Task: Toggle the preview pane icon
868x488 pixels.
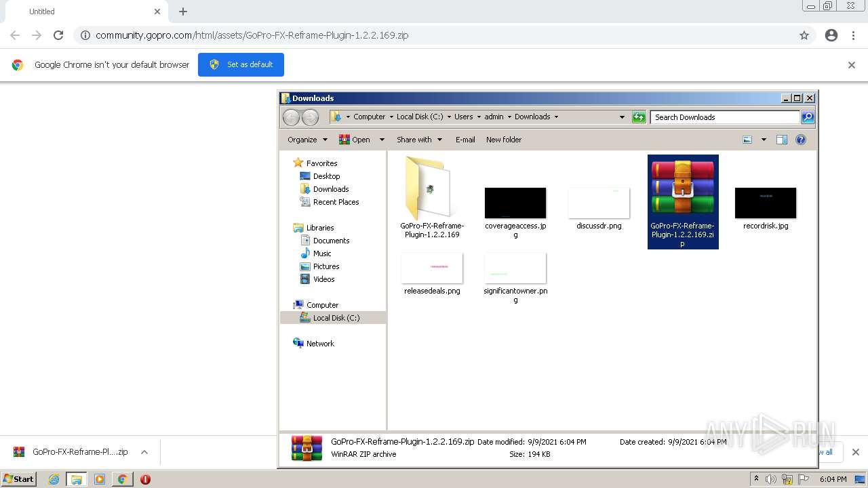Action: pyautogui.click(x=782, y=140)
